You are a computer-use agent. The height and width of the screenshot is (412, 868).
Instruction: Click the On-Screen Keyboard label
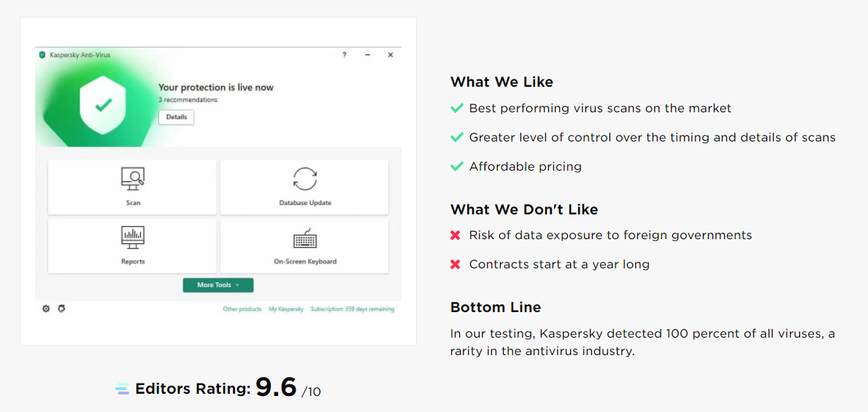coord(305,261)
